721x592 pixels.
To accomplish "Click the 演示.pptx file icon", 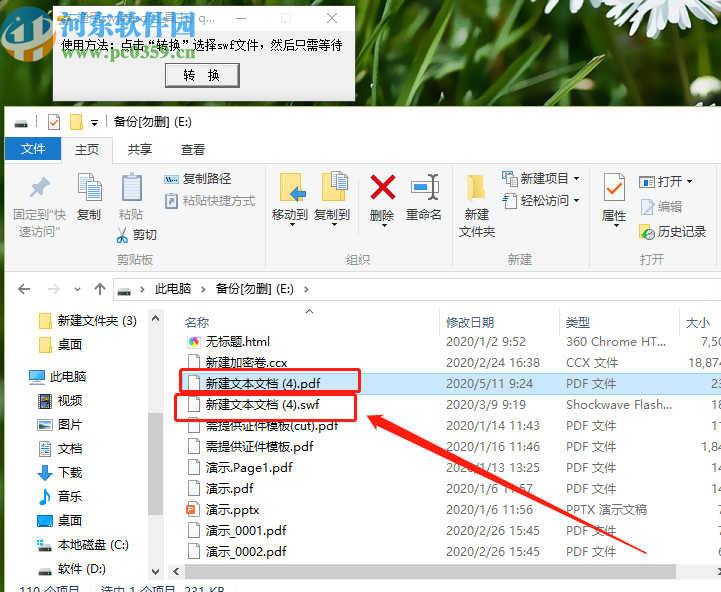I will (x=192, y=510).
